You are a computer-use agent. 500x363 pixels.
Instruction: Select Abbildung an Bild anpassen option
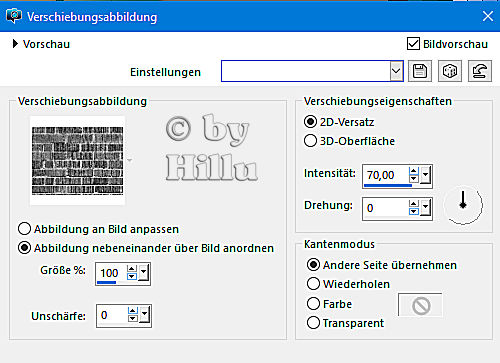[x=98, y=229]
